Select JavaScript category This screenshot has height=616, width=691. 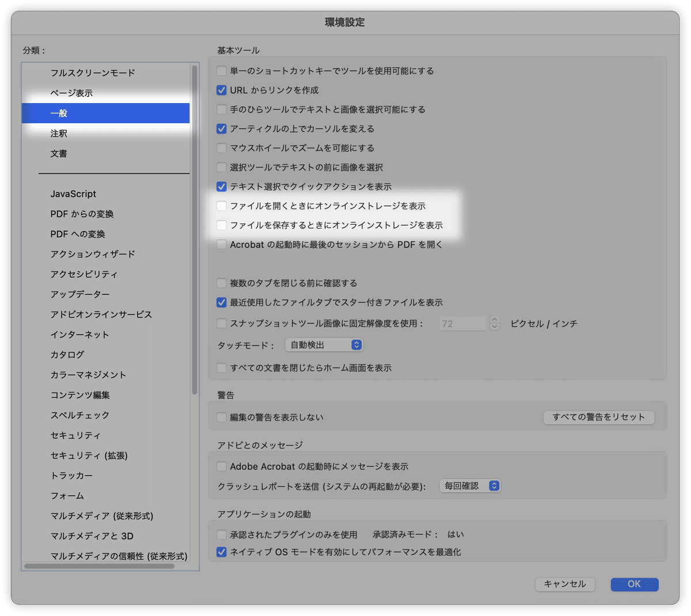[x=106, y=194]
